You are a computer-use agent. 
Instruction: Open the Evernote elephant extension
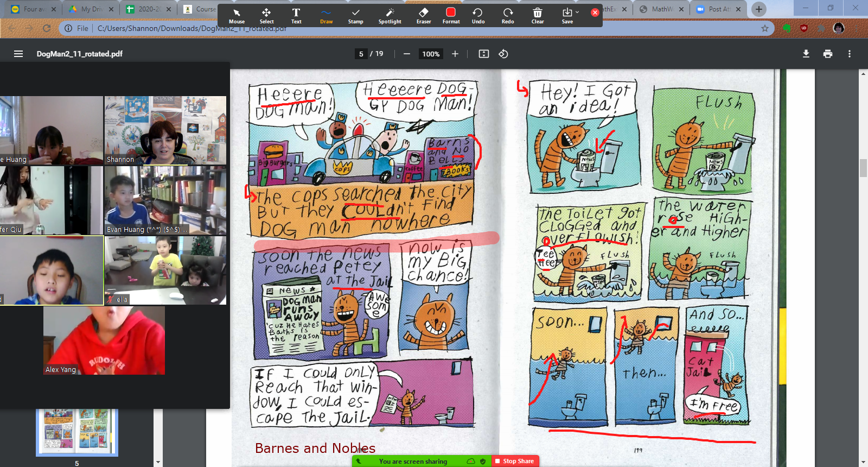click(787, 28)
